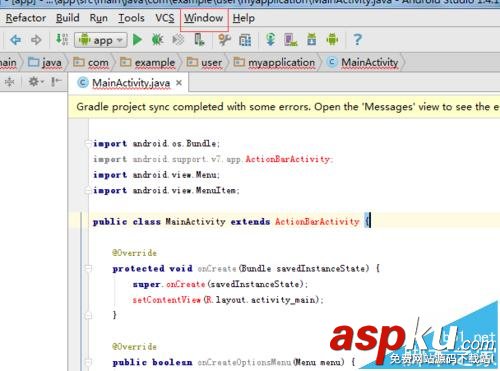Click the Gradle project sync error notification
Screen dimensions: 500x371
pos(284,107)
